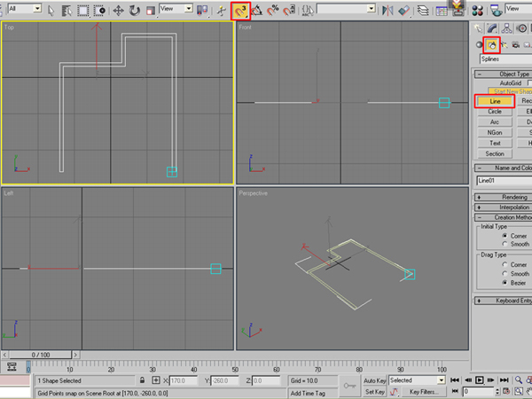Image resolution: width=532 pixels, height=399 pixels.
Task: Open the Layer Manager icon
Action: [423, 11]
